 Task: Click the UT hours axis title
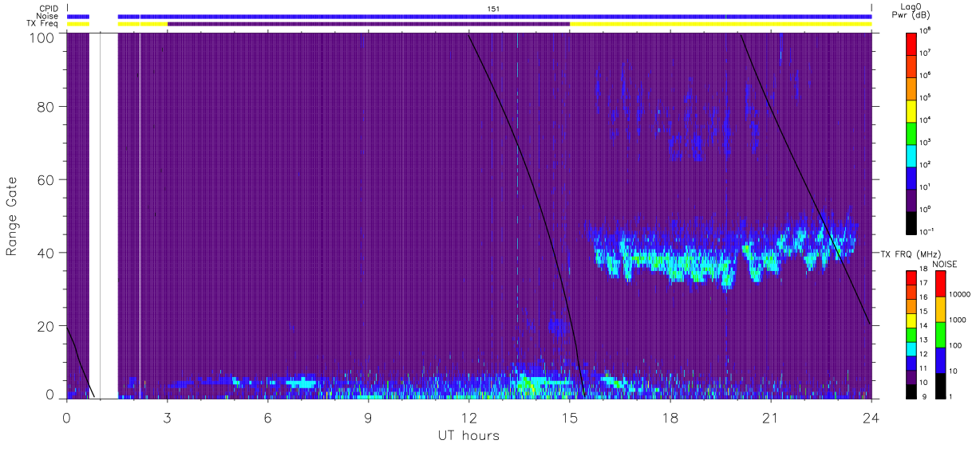point(468,436)
